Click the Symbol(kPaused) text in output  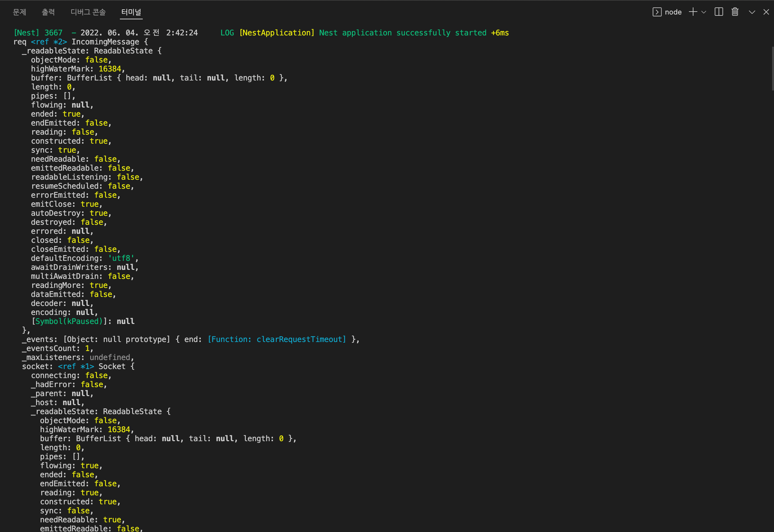tap(69, 321)
